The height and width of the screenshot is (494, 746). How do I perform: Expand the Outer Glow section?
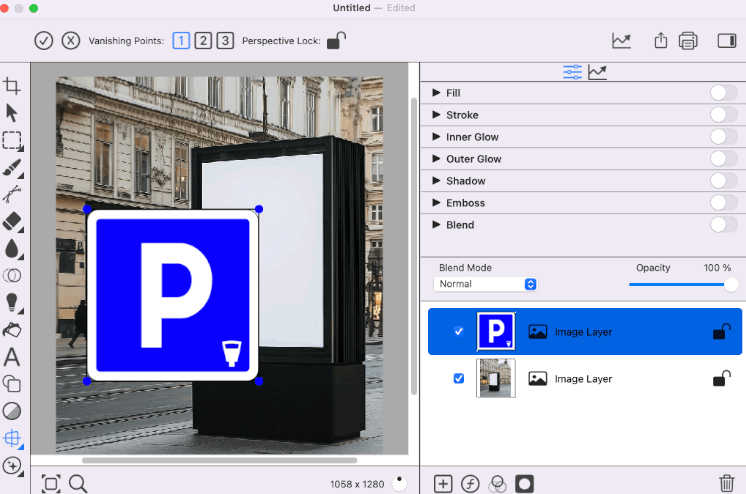(436, 159)
